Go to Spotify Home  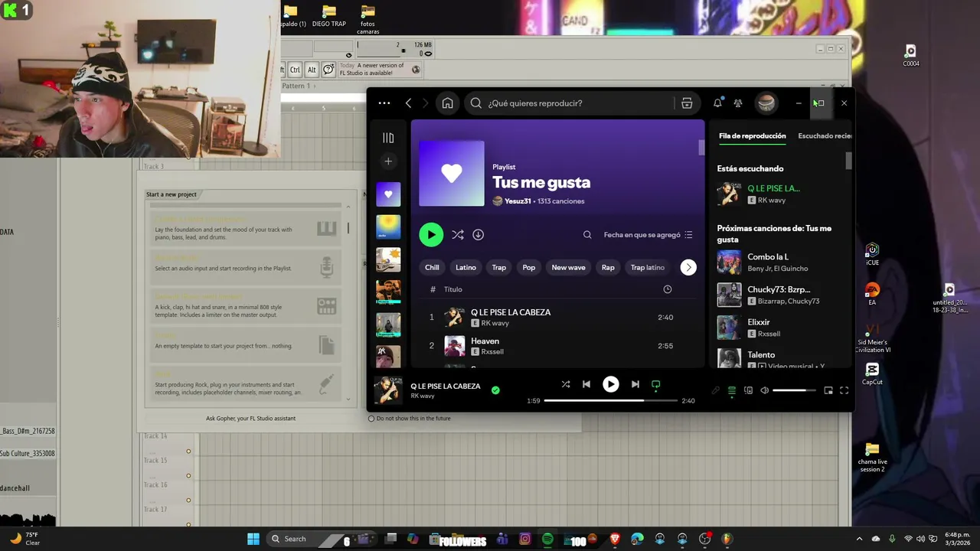click(x=448, y=103)
